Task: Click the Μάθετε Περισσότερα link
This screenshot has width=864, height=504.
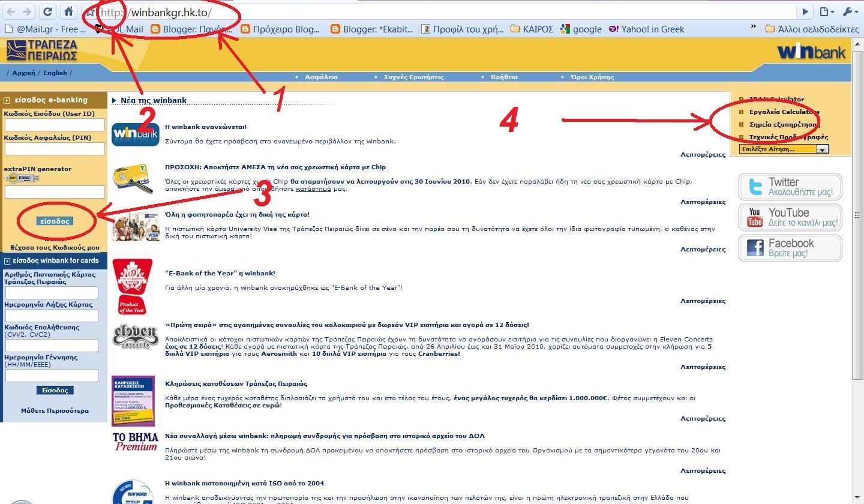Action: pyautogui.click(x=55, y=411)
